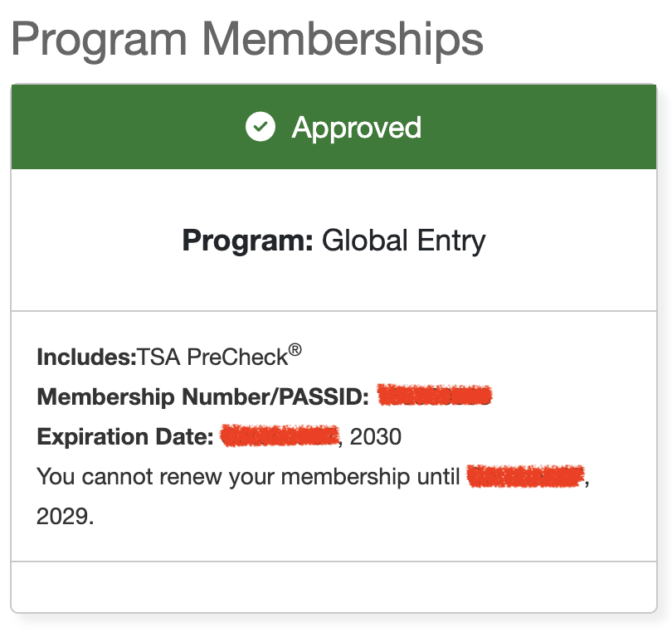Select the Global Entry program name

(x=404, y=241)
